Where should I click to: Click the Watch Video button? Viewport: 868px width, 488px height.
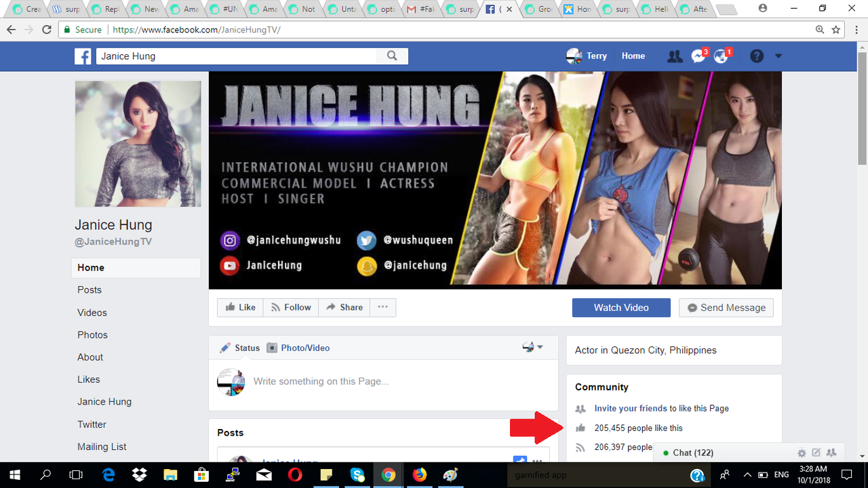[x=621, y=308]
